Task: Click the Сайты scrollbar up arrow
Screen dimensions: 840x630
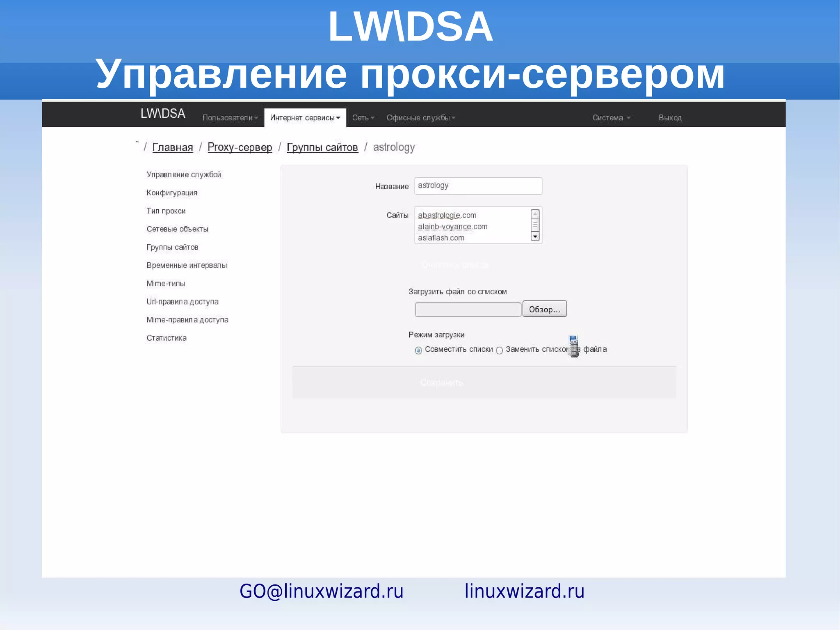Action: [x=535, y=213]
